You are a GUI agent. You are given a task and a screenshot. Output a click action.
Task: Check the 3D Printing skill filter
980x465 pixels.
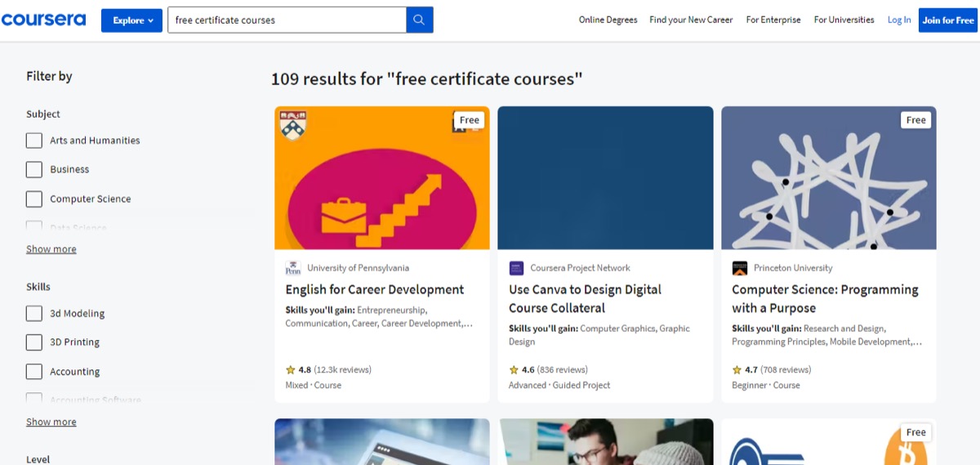click(x=34, y=342)
